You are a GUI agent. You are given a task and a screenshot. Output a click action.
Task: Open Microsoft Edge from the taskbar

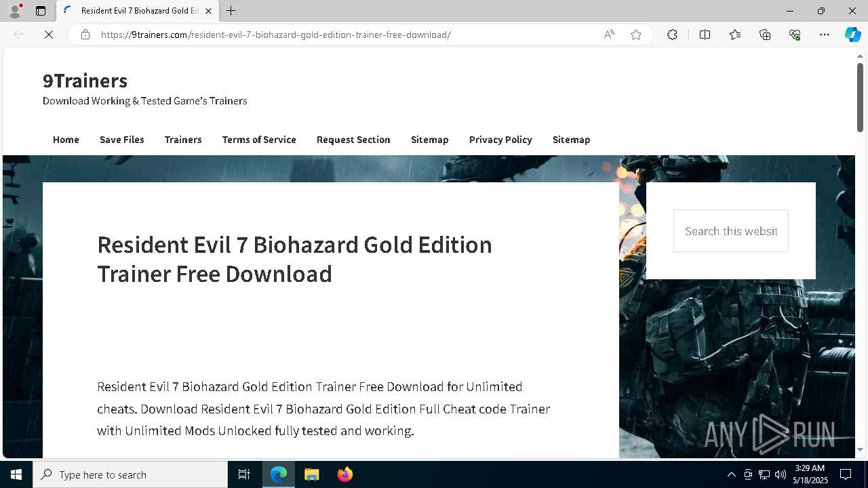click(x=279, y=474)
